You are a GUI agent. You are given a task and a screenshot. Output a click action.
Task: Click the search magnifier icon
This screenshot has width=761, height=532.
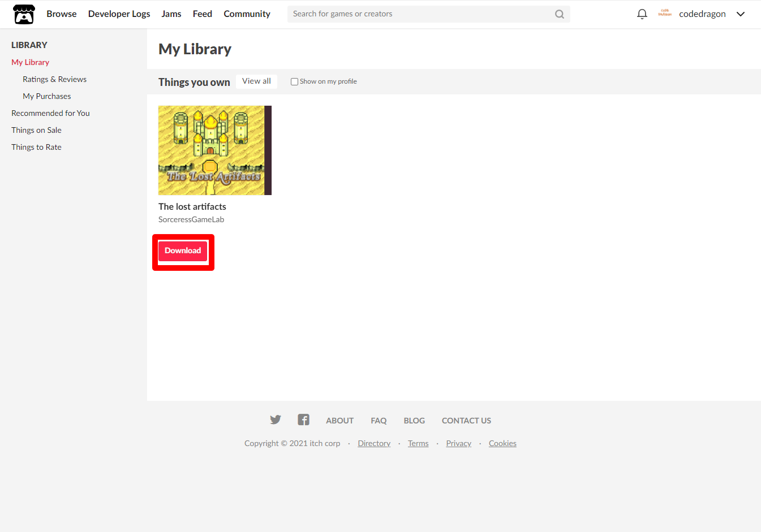click(x=560, y=14)
